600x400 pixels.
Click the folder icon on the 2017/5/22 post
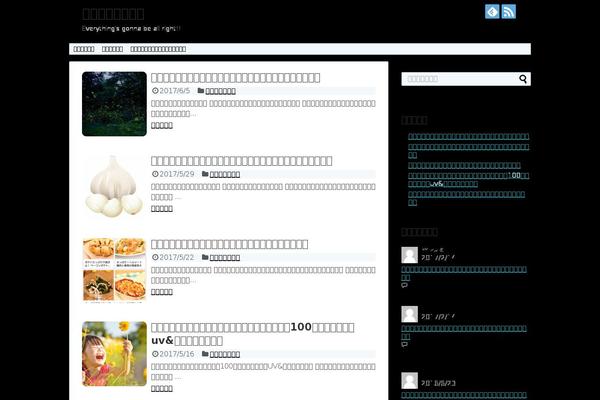[x=205, y=257]
